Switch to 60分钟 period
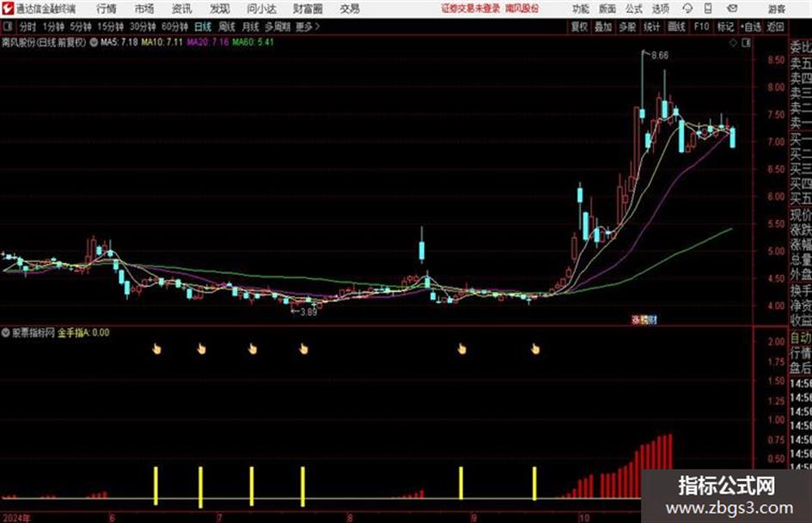This screenshot has width=812, height=523. click(174, 27)
